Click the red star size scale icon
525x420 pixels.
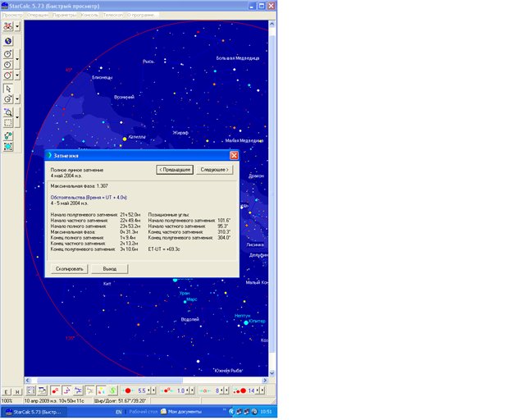(240, 390)
